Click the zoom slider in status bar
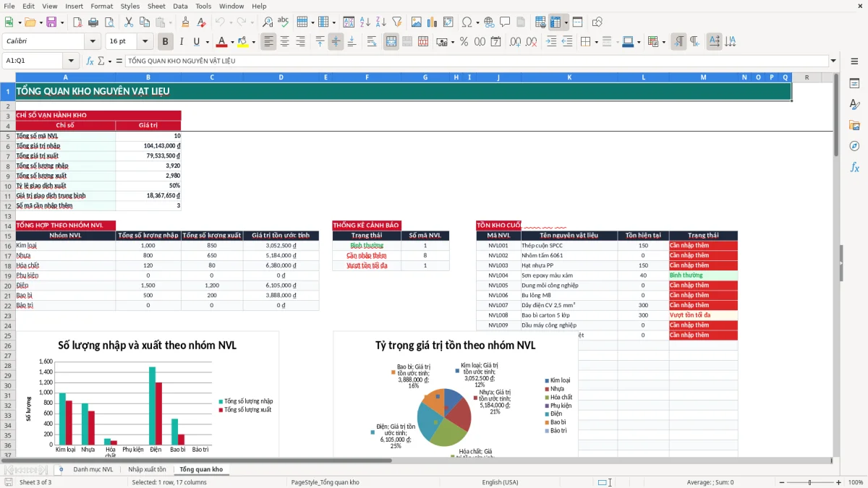The height and width of the screenshot is (488, 868). pos(809,482)
